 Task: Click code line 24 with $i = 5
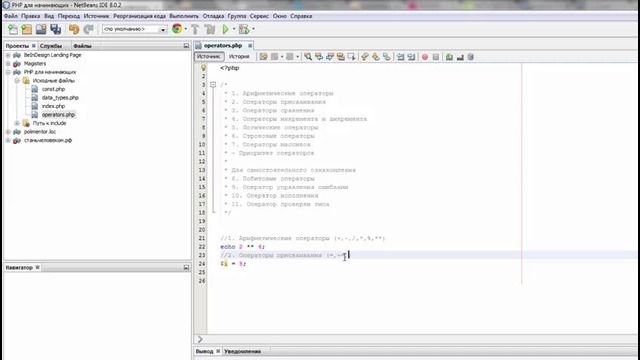233,264
